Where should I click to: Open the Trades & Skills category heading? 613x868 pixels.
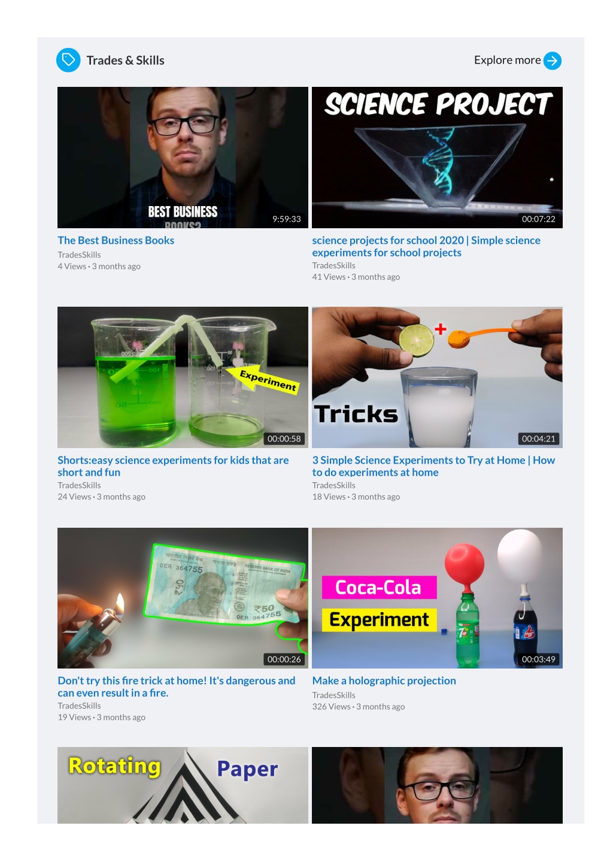tap(125, 61)
